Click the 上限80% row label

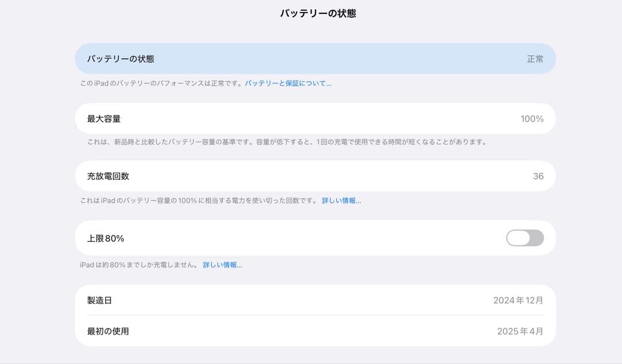click(x=105, y=237)
